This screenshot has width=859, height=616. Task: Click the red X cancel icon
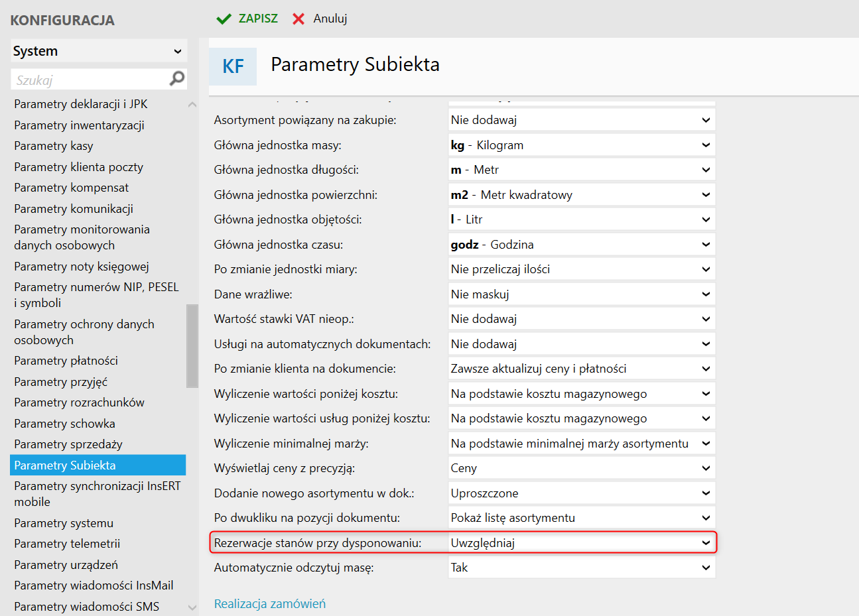(298, 19)
